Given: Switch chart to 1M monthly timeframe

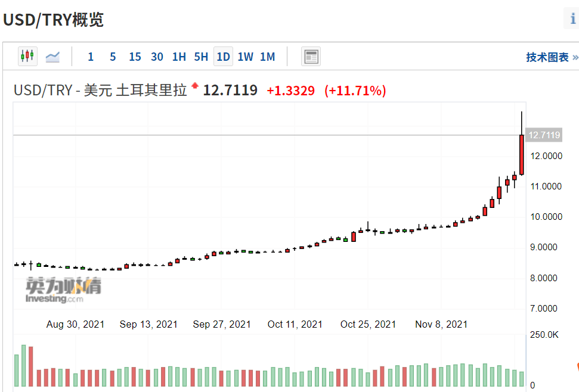Looking at the screenshot, I should click(x=267, y=57).
